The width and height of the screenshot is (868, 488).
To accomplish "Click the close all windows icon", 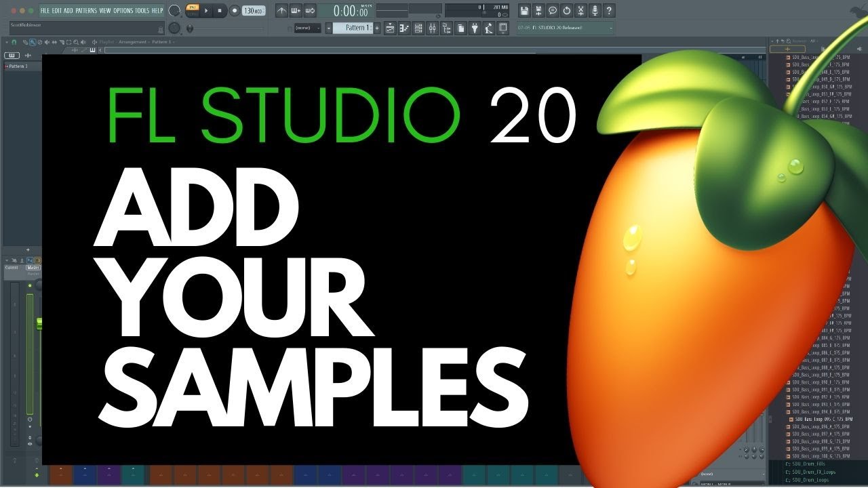I will click(x=503, y=28).
